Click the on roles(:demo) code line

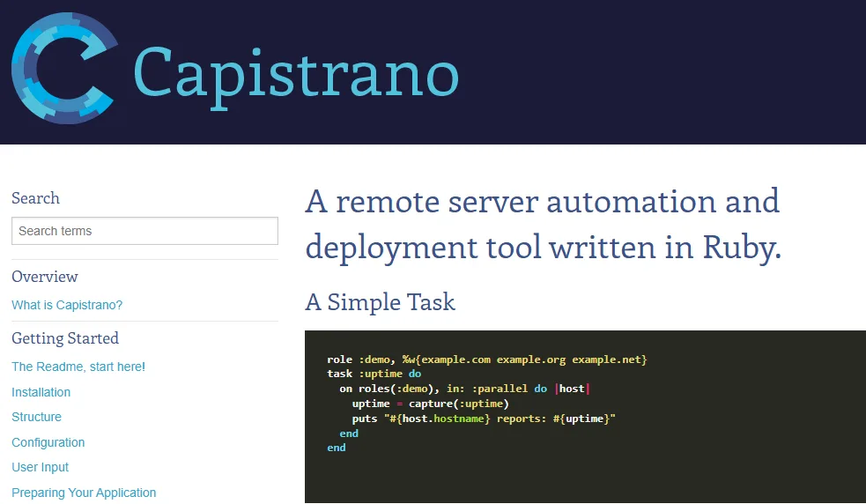(464, 389)
